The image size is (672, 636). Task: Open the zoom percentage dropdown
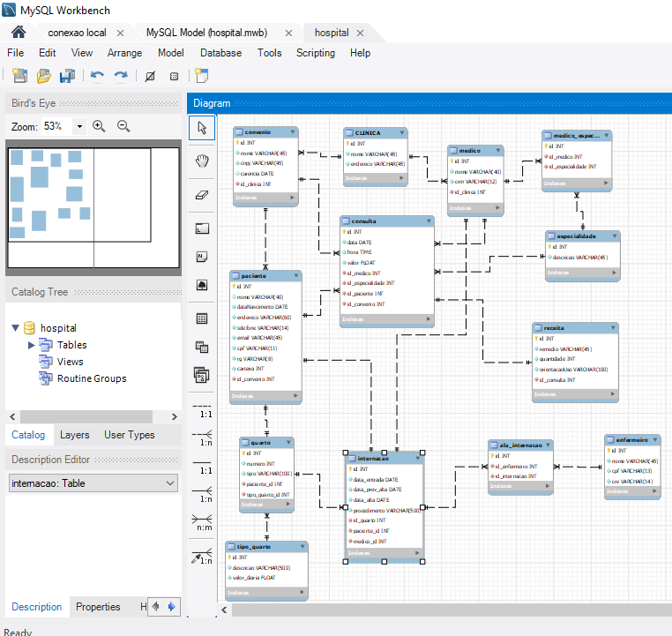(79, 126)
